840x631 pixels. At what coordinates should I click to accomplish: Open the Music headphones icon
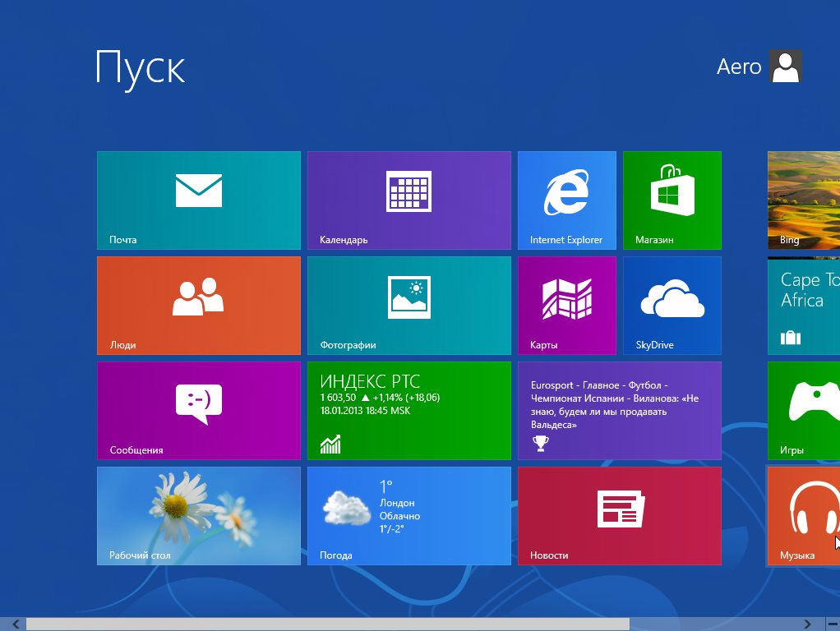click(815, 508)
